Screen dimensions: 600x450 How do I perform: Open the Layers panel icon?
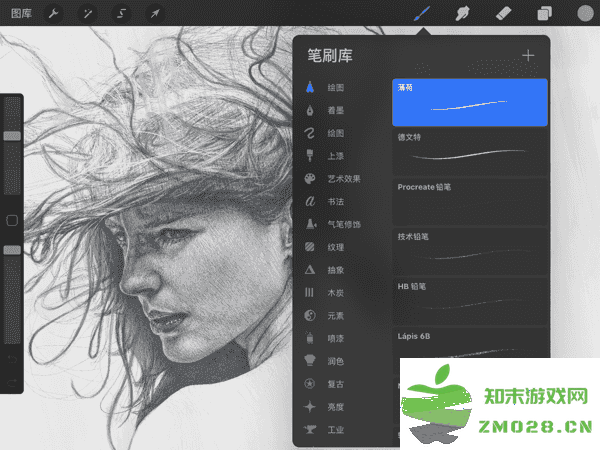point(545,14)
